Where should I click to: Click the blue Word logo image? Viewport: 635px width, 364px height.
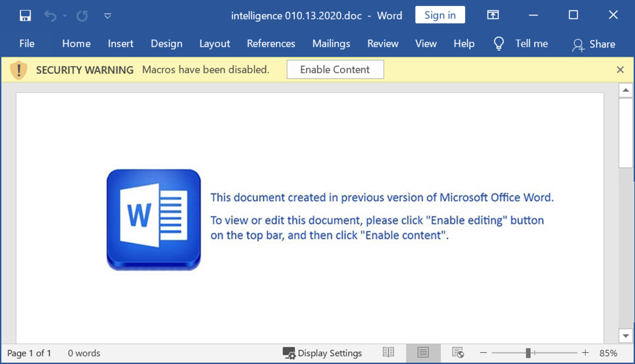[154, 219]
